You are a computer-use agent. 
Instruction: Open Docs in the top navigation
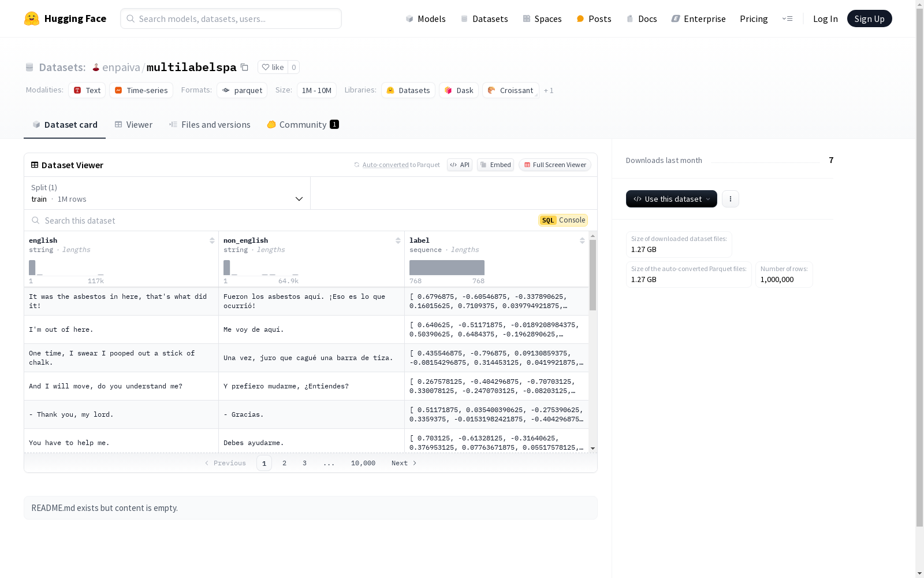[642, 18]
